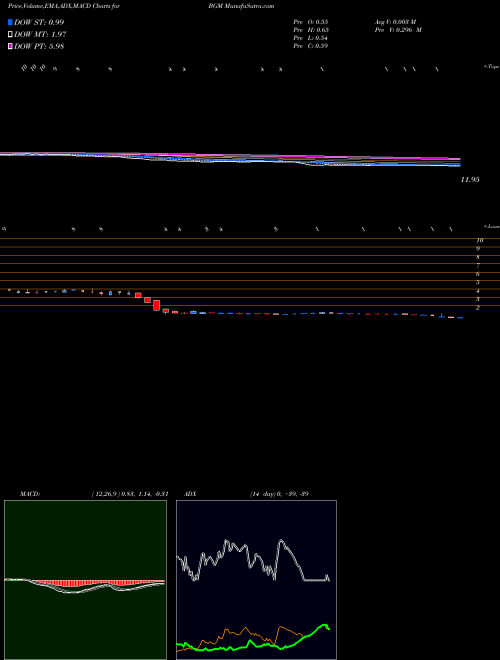Click the price axis label 6
The width and height of the screenshot is (500, 660).
point(478,274)
